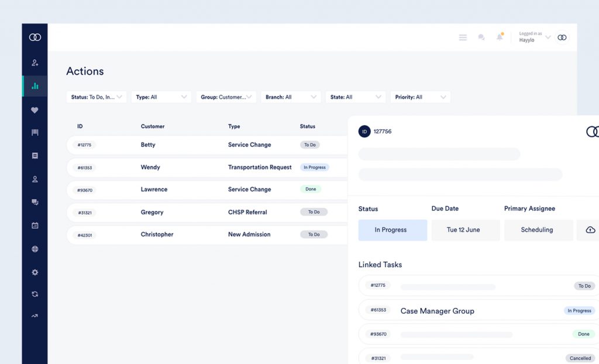Click Gregory's To Do status badge

[314, 212]
